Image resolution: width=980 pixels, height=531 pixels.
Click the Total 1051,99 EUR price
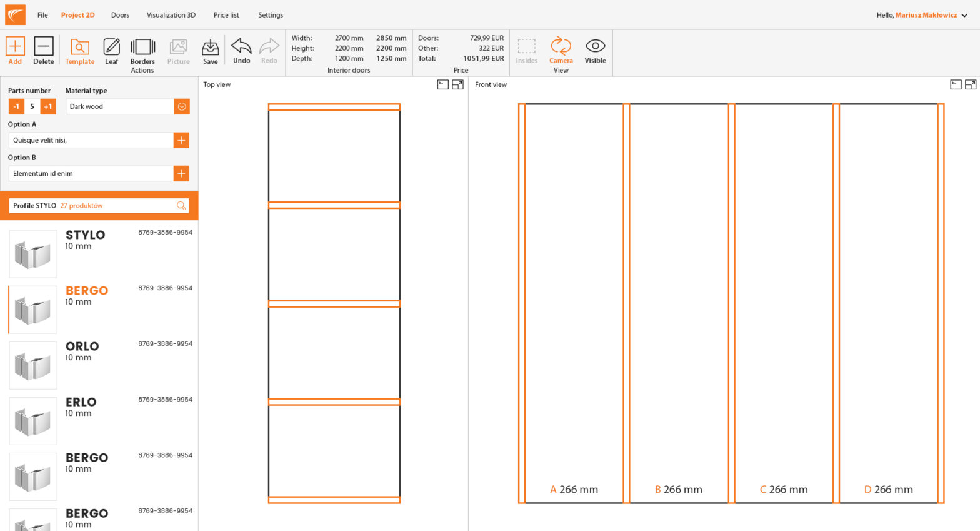(x=483, y=58)
